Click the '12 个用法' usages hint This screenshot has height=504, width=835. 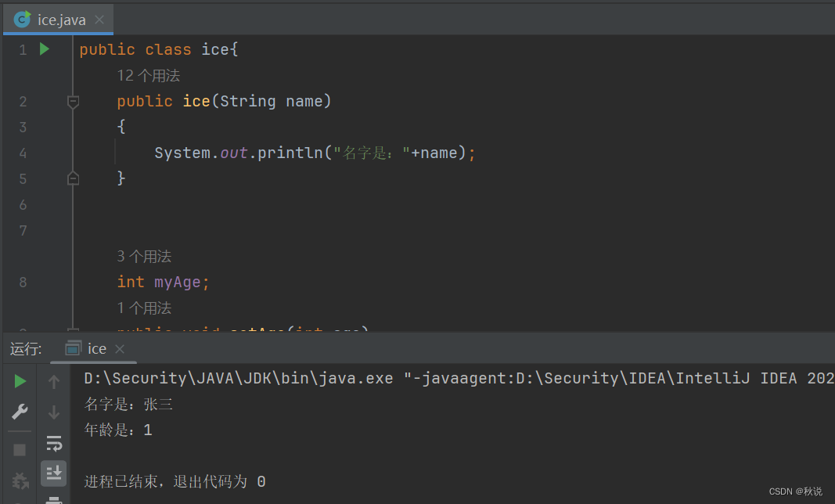point(149,76)
